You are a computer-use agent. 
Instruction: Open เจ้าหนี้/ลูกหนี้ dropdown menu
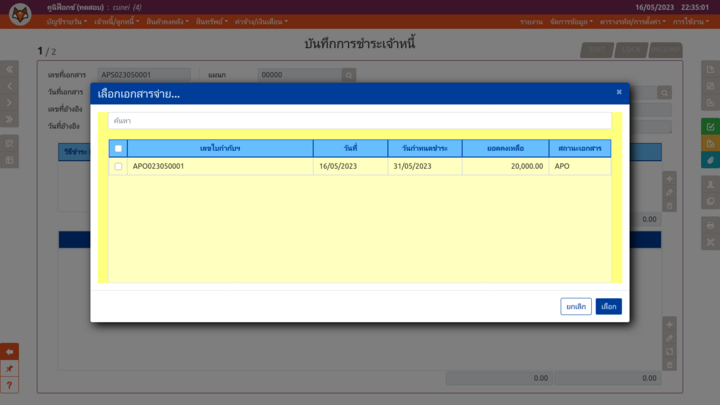117,22
